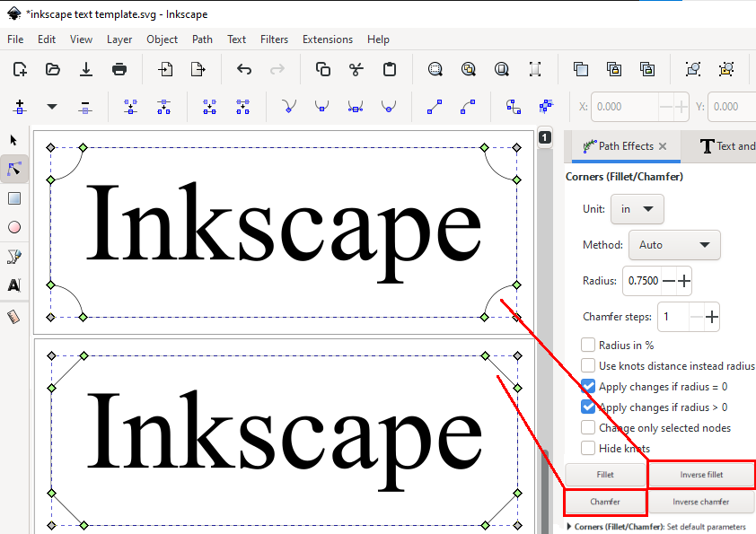Click the X coordinate input field
Viewport: 756px width, 534px height.
[625, 107]
